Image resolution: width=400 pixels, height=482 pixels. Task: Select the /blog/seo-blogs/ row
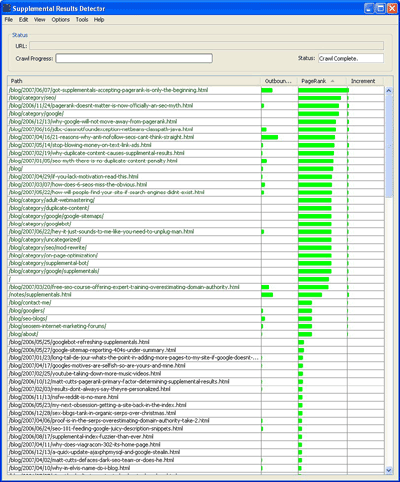pos(196,318)
